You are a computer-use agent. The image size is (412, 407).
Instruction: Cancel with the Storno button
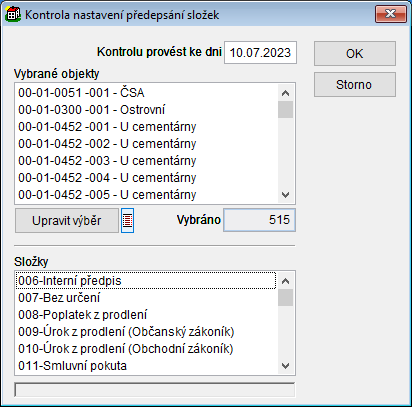coord(355,85)
